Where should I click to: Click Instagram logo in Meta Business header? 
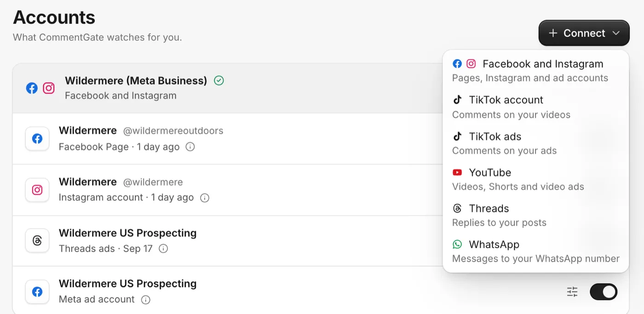click(49, 88)
